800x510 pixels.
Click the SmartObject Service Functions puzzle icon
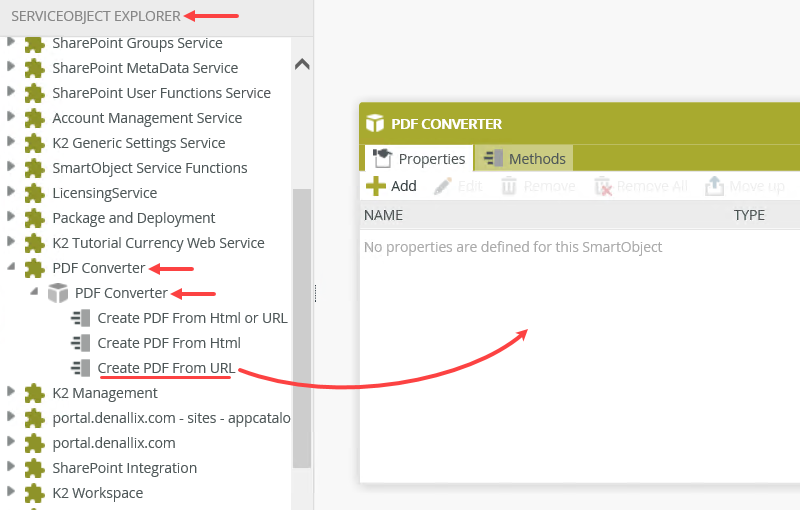pyautogui.click(x=35, y=168)
